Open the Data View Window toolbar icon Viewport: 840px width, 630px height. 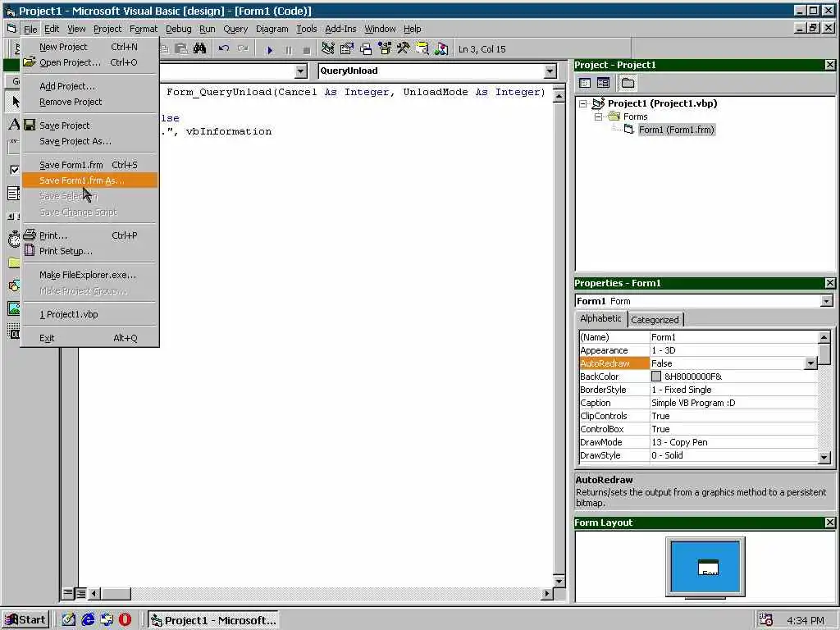[422, 48]
